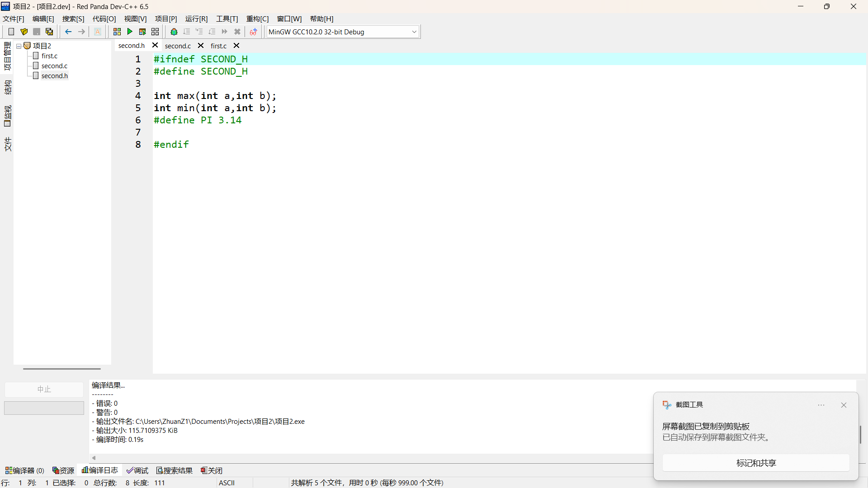The width and height of the screenshot is (868, 488).
Task: Click the Add Watch glasses icon
Action: pos(253,32)
